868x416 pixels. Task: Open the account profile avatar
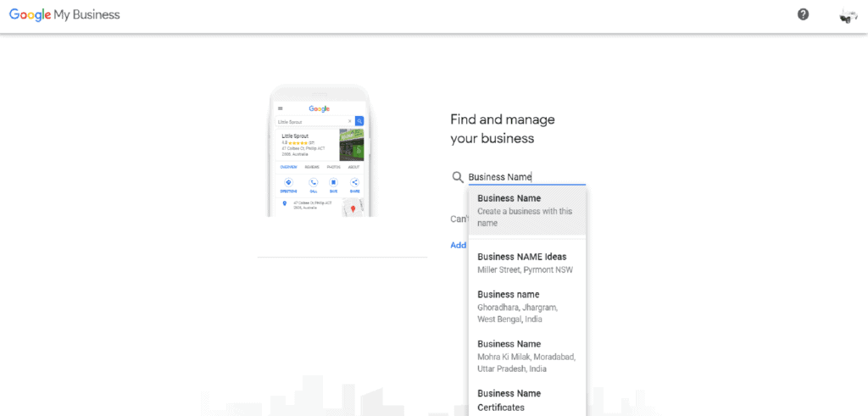(848, 15)
